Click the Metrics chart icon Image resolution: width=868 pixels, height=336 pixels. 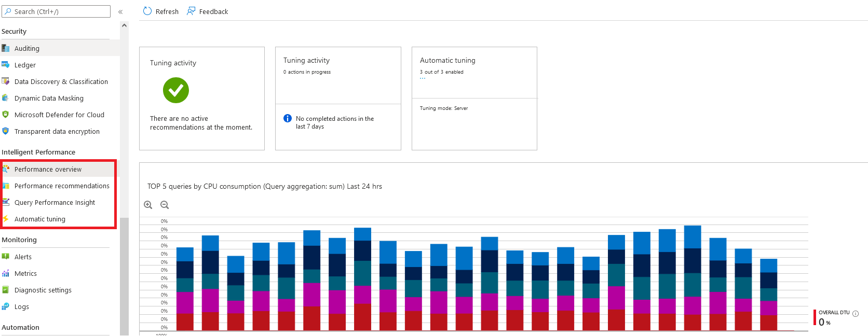pyautogui.click(x=6, y=273)
